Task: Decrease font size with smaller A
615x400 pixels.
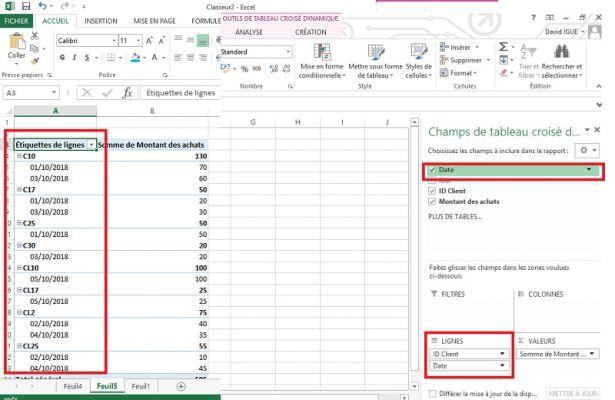Action: point(162,40)
